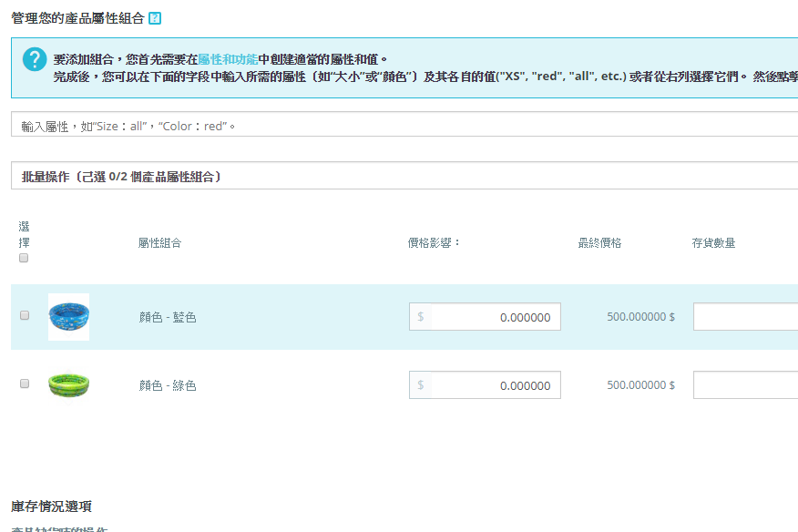Click the green pool product thumbnail
798x532 pixels.
click(69, 384)
